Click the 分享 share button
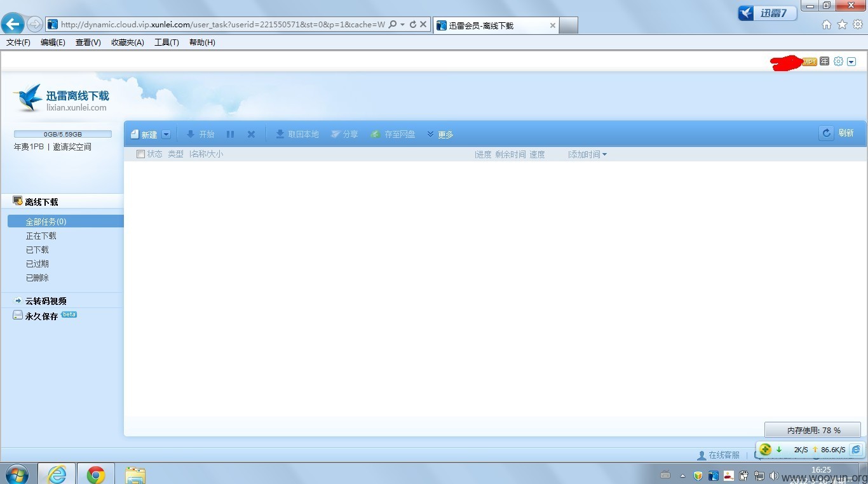This screenshot has width=868, height=484. (x=344, y=135)
